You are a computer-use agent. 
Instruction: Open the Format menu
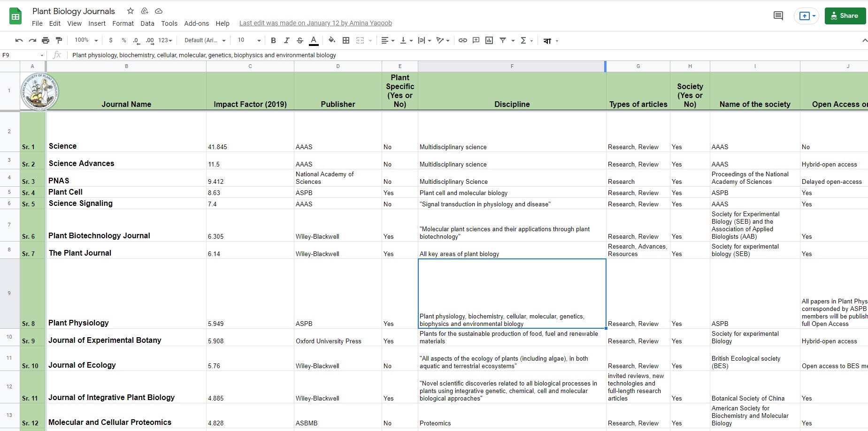[123, 23]
